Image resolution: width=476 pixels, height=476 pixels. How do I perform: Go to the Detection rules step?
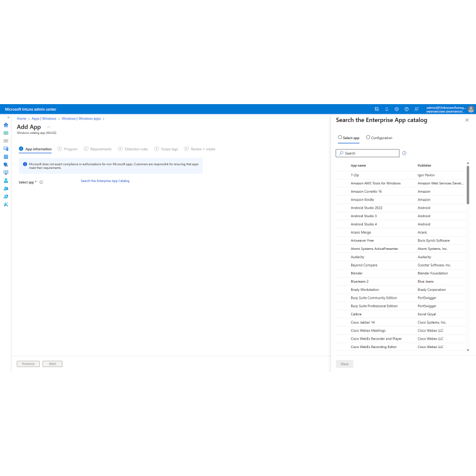[133, 149]
